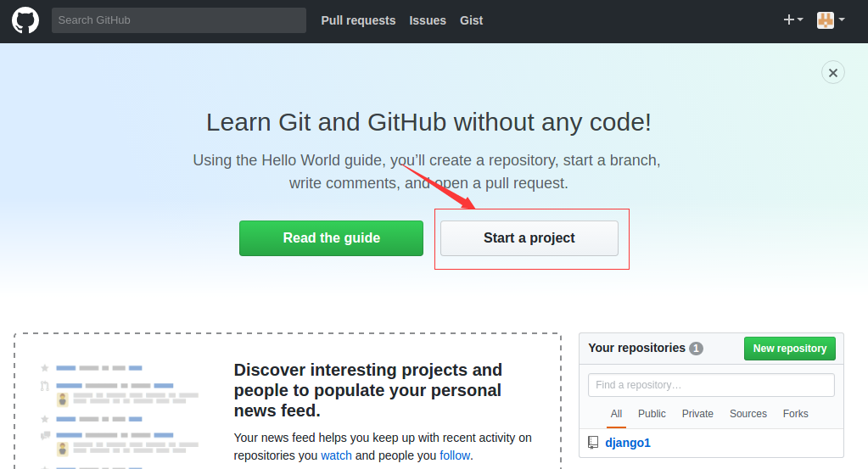Screen dimensions: 868x469
Task: Click the green New repository button
Action: pos(789,349)
